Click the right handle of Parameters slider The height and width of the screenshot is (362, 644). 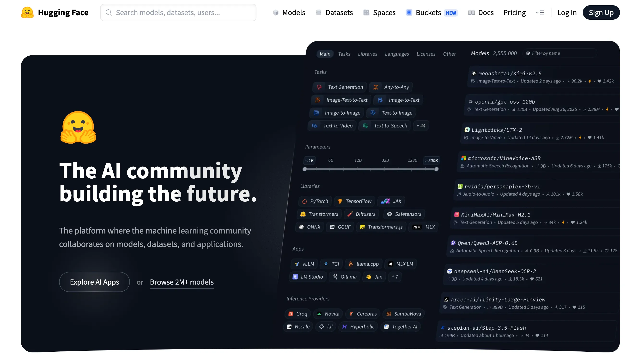(436, 169)
